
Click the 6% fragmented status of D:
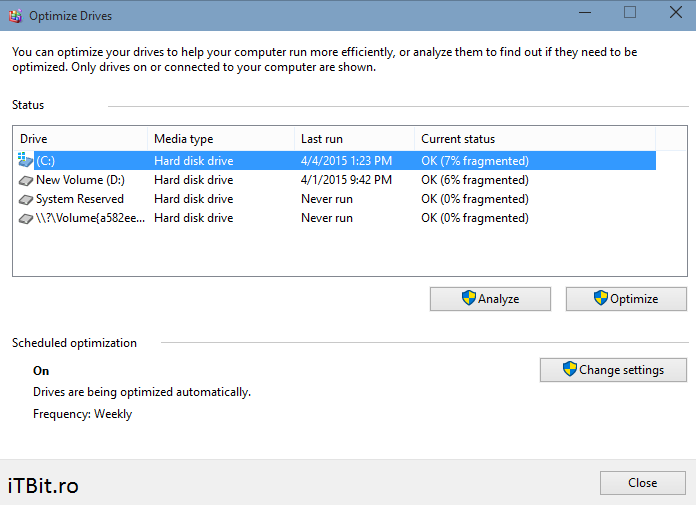pos(475,180)
